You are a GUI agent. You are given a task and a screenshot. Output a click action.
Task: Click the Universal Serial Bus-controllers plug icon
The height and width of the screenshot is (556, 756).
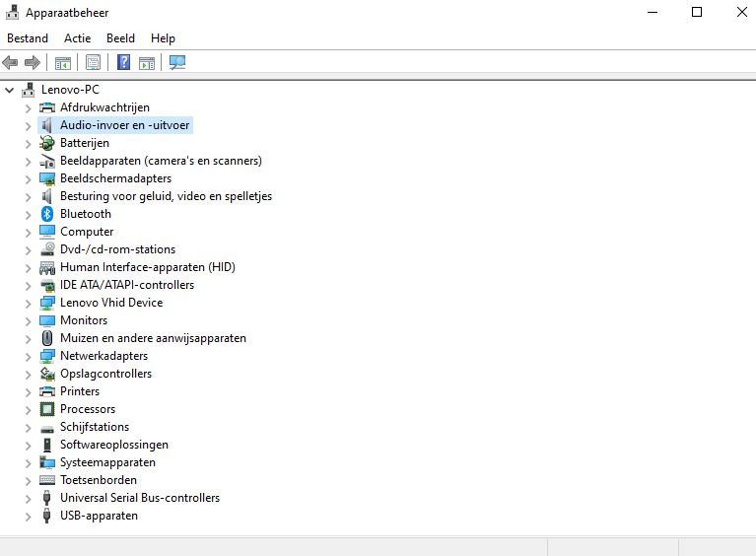(x=46, y=498)
